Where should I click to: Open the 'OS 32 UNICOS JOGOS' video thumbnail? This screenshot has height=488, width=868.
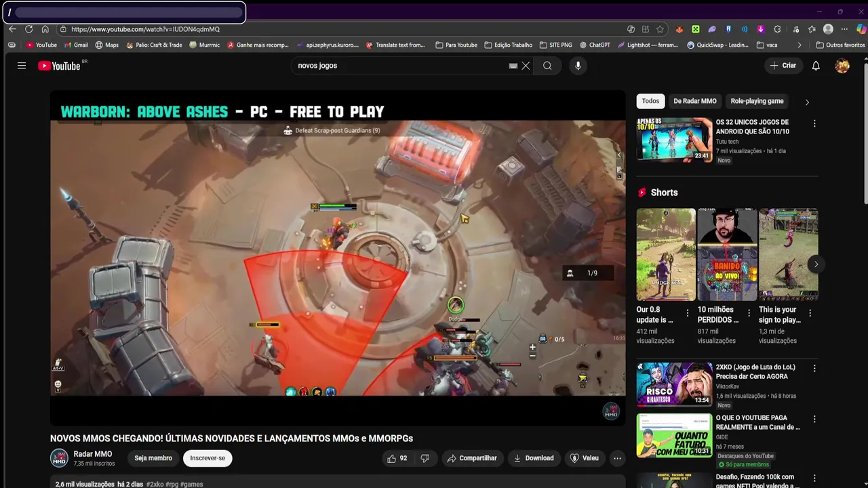[x=674, y=140]
